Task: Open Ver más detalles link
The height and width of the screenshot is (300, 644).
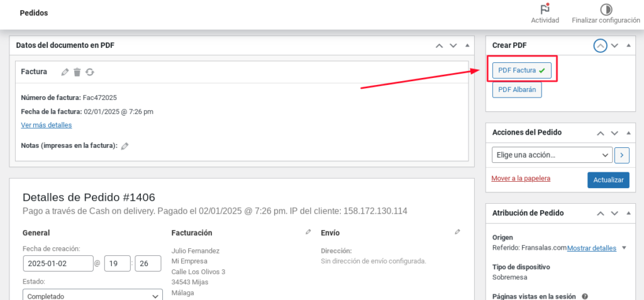Action: click(x=47, y=125)
